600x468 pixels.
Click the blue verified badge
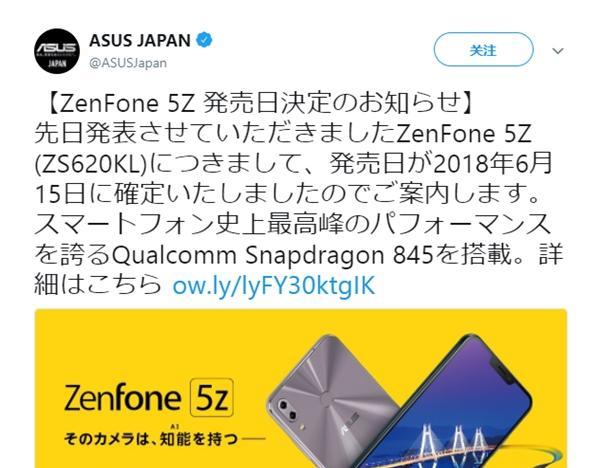click(204, 40)
